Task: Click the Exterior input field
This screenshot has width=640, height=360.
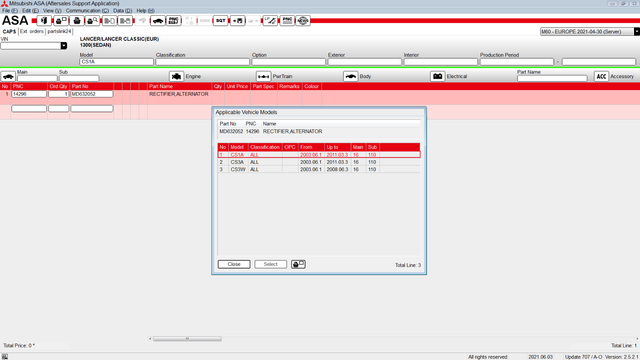Action: pos(364,62)
